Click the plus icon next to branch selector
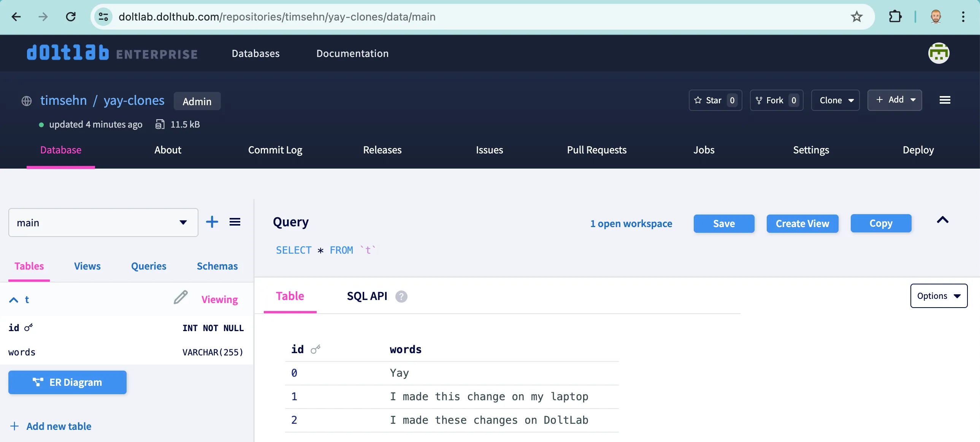The image size is (980, 442). coord(212,222)
